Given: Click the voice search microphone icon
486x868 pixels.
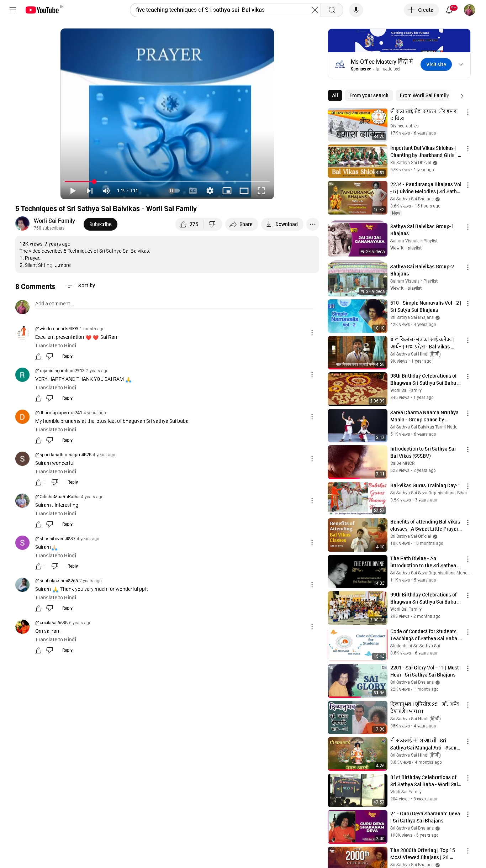Looking at the screenshot, I should [356, 10].
